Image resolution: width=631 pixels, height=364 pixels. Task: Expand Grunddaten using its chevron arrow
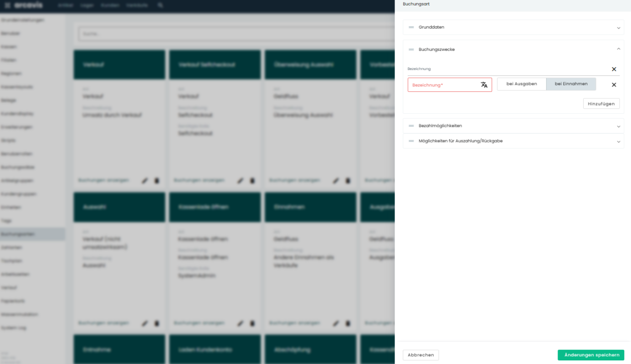(x=618, y=28)
